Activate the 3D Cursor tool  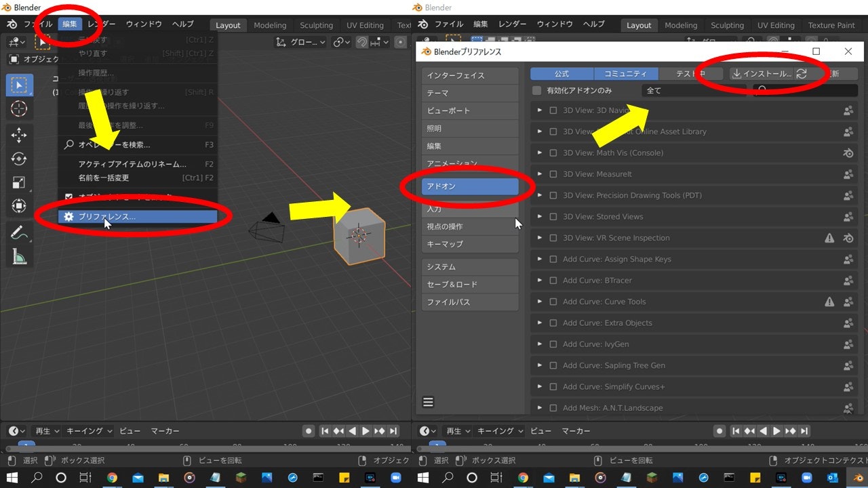click(x=19, y=108)
